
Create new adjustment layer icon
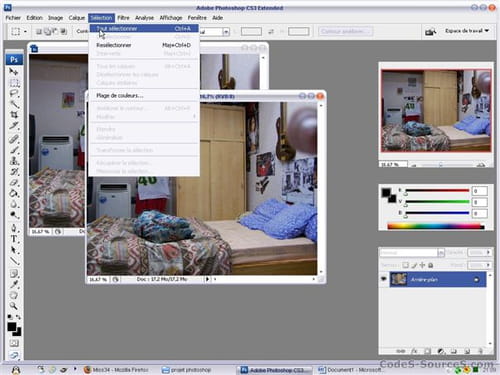coord(441,351)
